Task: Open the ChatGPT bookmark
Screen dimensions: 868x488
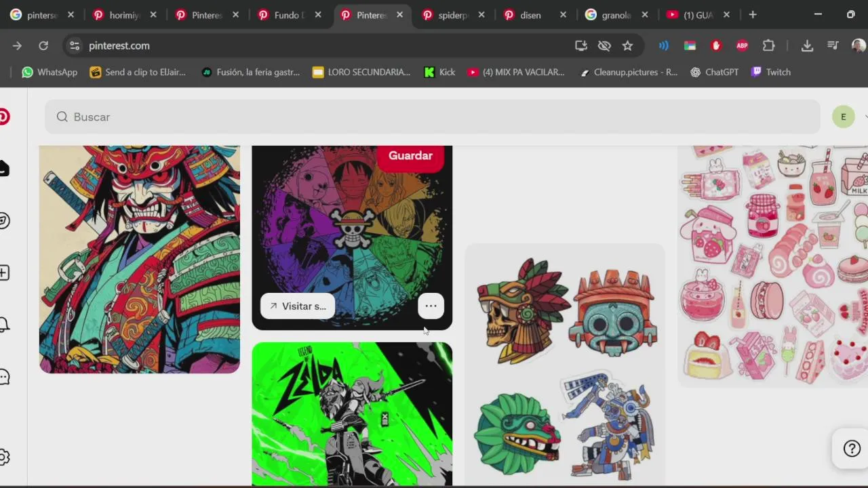Action: pos(714,72)
